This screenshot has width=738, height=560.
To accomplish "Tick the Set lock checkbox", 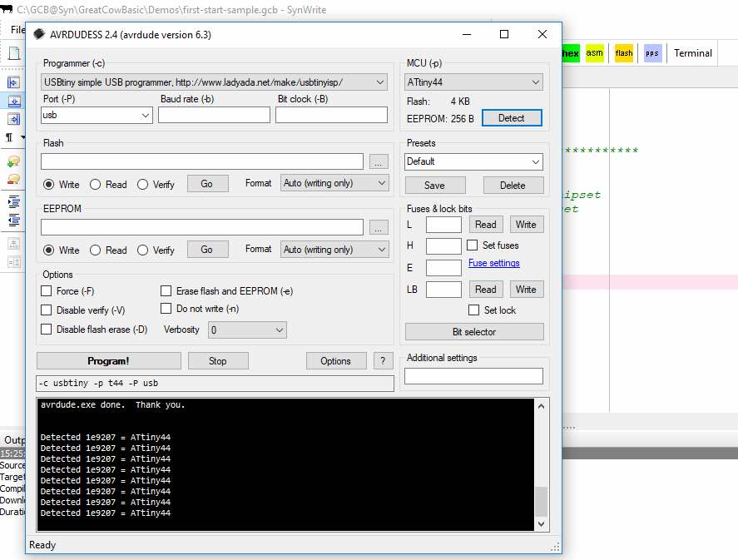I will tap(474, 310).
